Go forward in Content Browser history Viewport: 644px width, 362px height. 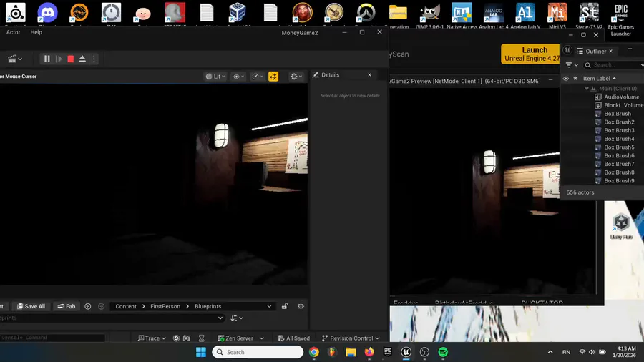click(x=101, y=306)
